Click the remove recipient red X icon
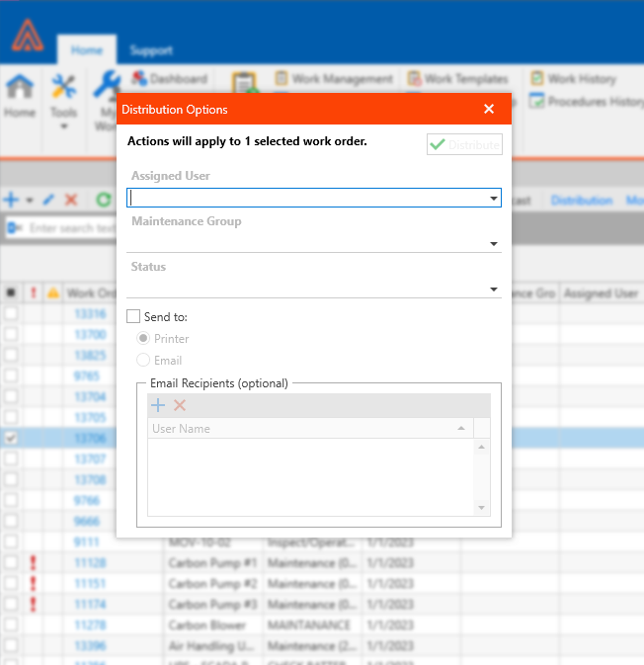Screen dimensions: 644x665 tap(180, 405)
